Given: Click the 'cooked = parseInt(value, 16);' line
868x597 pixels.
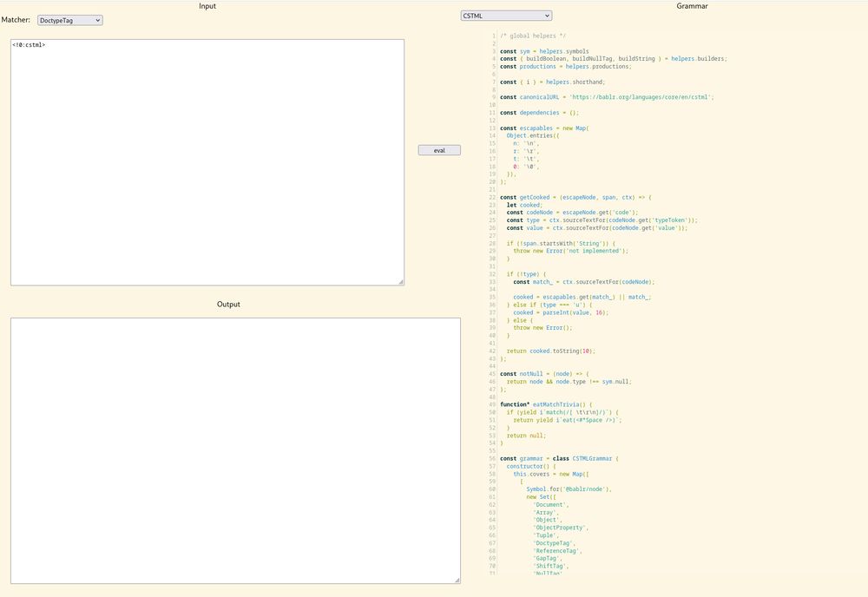Looking at the screenshot, I should 561,312.
